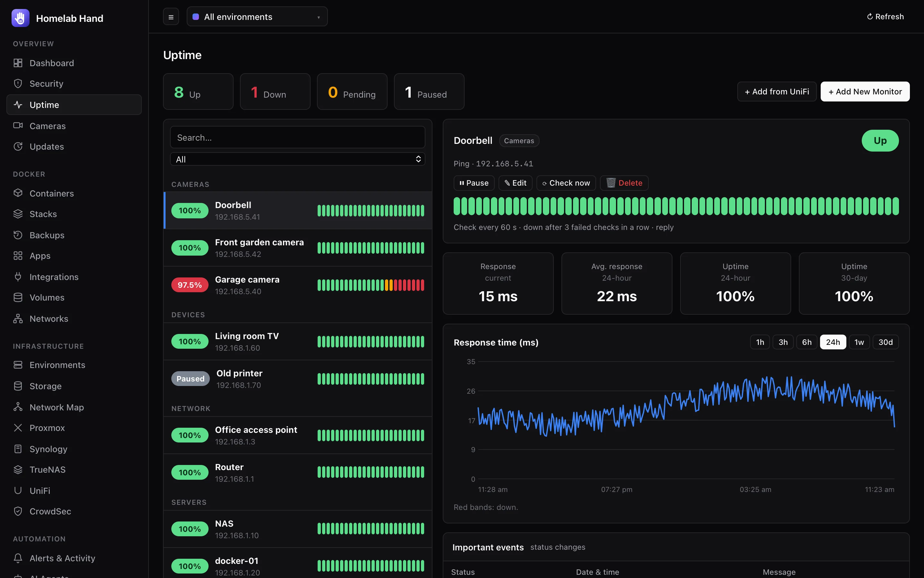Click the Proxmox X icon
924x578 pixels.
click(x=18, y=428)
